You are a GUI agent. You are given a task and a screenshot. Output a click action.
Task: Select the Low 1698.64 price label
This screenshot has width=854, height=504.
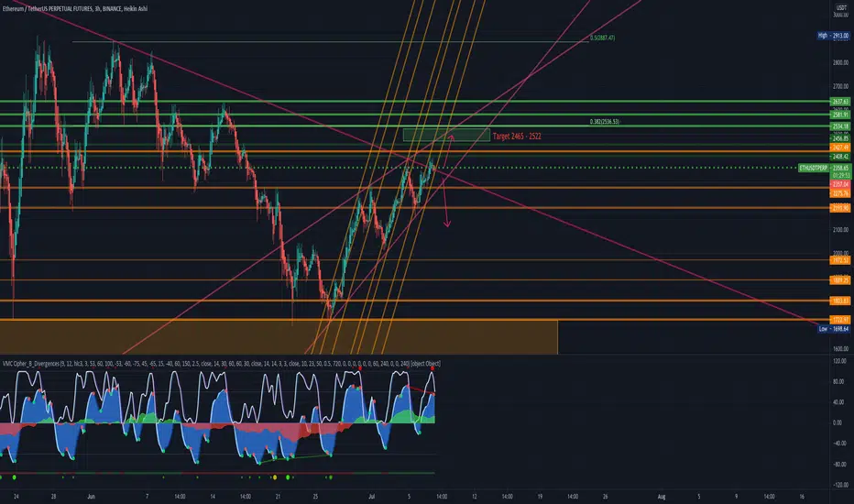pyautogui.click(x=834, y=329)
